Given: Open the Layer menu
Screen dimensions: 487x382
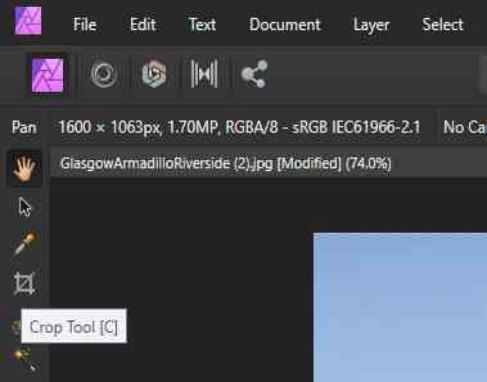Looking at the screenshot, I should point(371,25).
